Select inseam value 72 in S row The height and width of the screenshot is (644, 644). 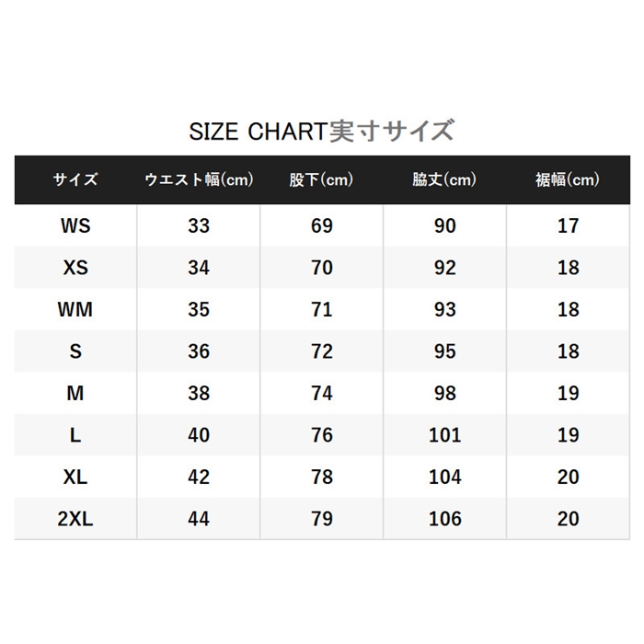(x=321, y=351)
